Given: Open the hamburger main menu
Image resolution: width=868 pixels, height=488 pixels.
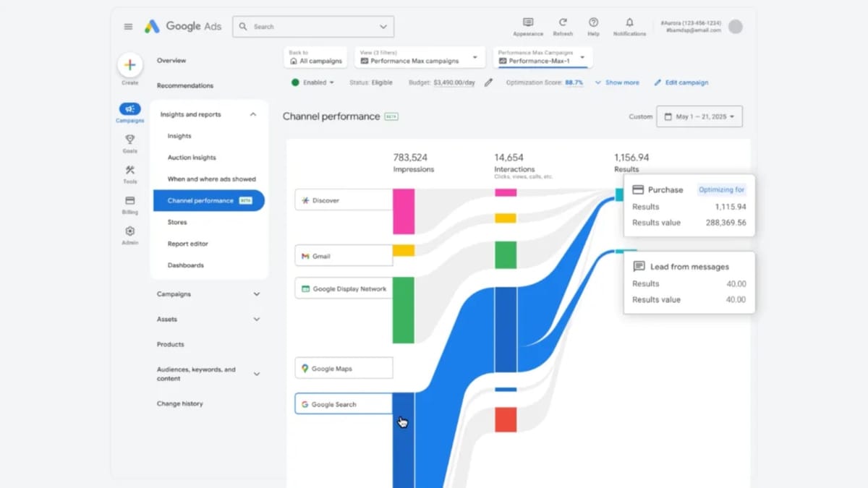Looking at the screenshot, I should (x=128, y=27).
